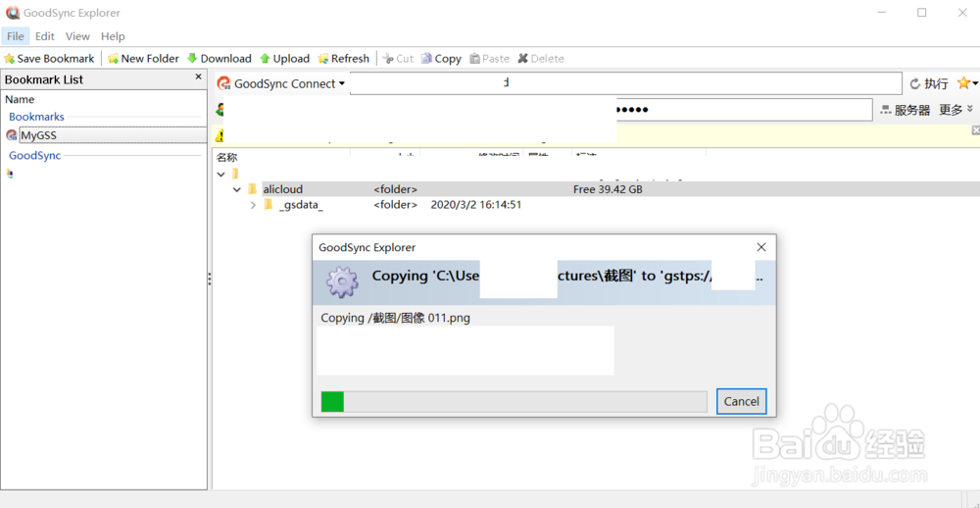Create a New Folder from toolbar

click(143, 58)
